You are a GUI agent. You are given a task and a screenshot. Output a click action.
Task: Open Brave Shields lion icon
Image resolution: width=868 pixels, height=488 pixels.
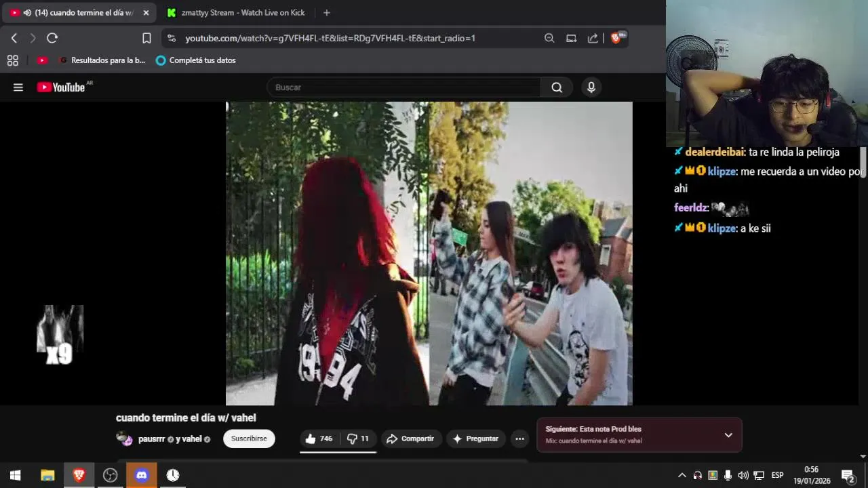point(617,38)
